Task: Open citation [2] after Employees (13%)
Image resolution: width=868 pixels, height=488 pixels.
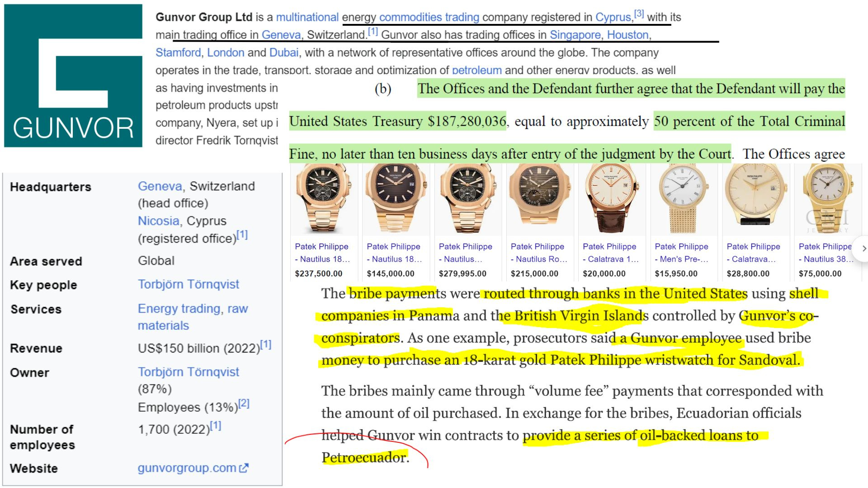Action: tap(244, 404)
